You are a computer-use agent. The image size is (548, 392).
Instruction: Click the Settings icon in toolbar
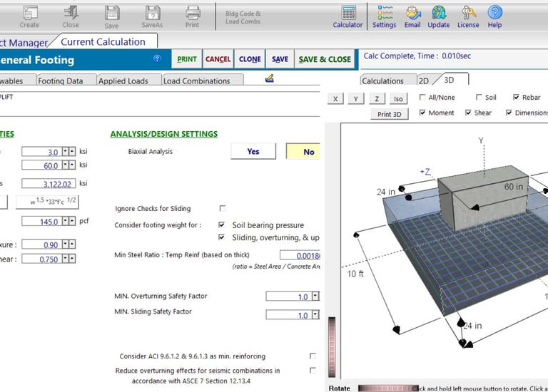pos(385,13)
